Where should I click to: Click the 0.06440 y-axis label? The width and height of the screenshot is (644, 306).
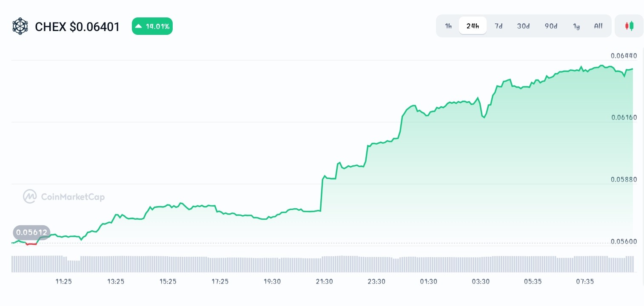(624, 56)
